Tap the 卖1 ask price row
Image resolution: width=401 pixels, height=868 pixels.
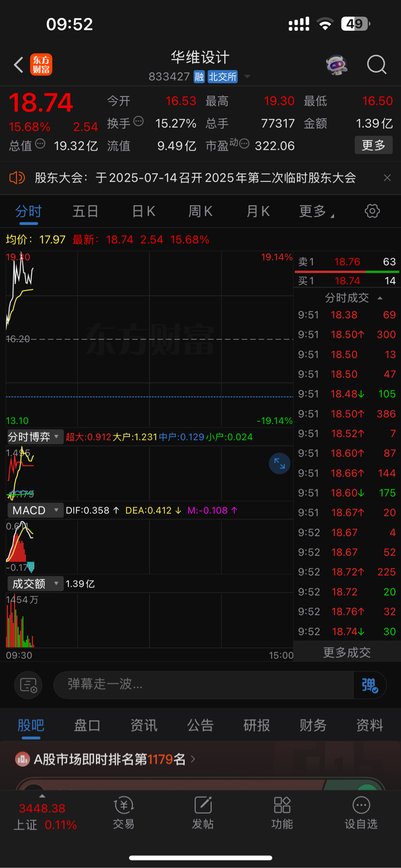347,262
